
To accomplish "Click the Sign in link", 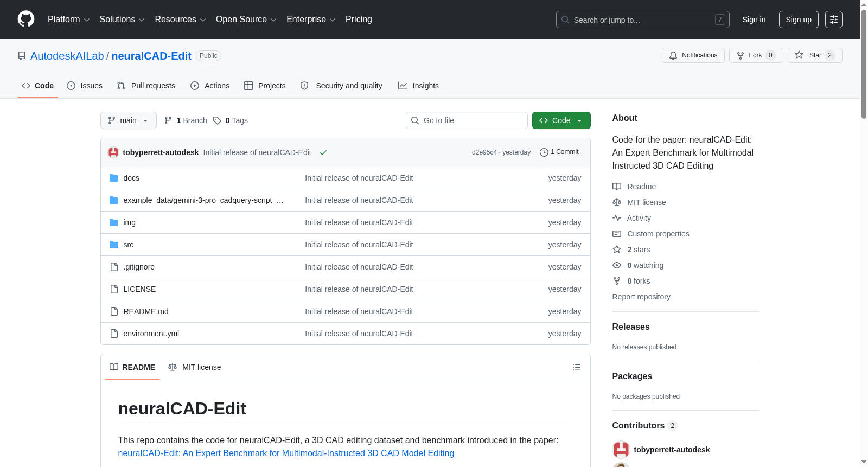I will click(754, 20).
